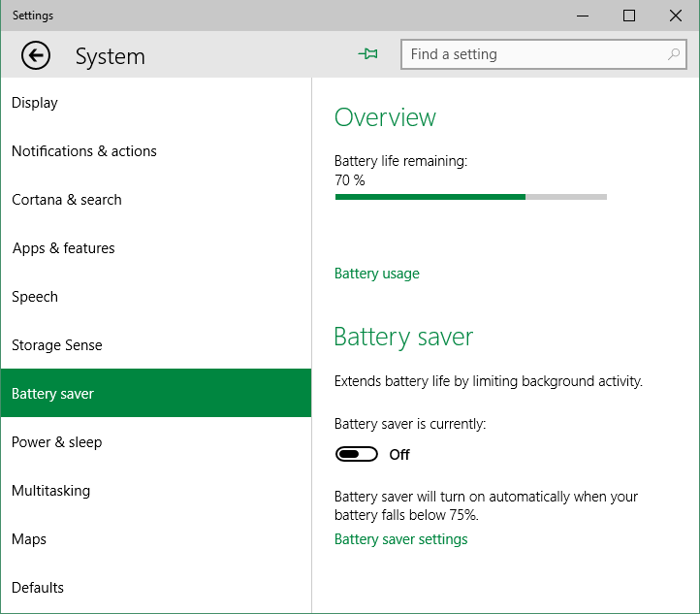Select Defaults in the sidebar
Screen dimensions: 700x614
click(x=38, y=588)
